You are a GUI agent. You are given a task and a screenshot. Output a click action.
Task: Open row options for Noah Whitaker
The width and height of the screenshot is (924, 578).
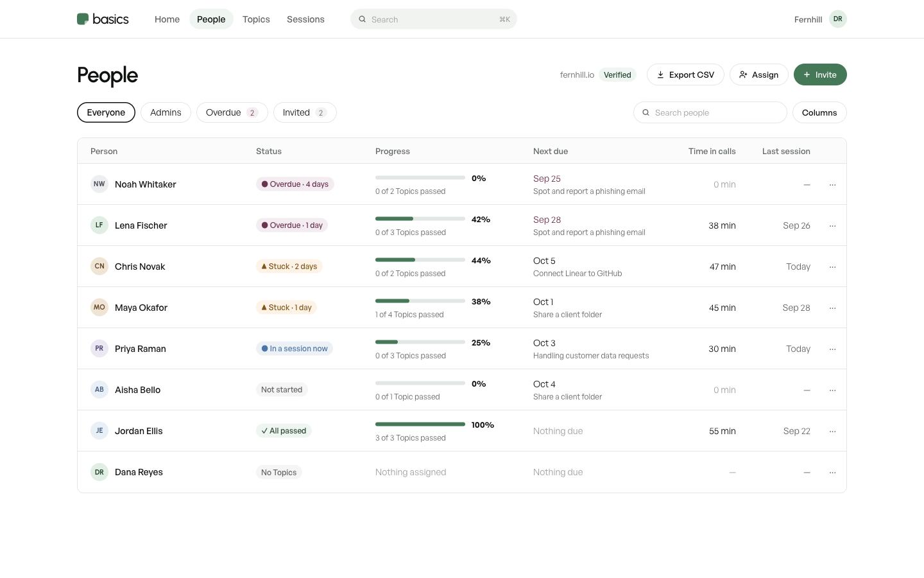pyautogui.click(x=832, y=184)
